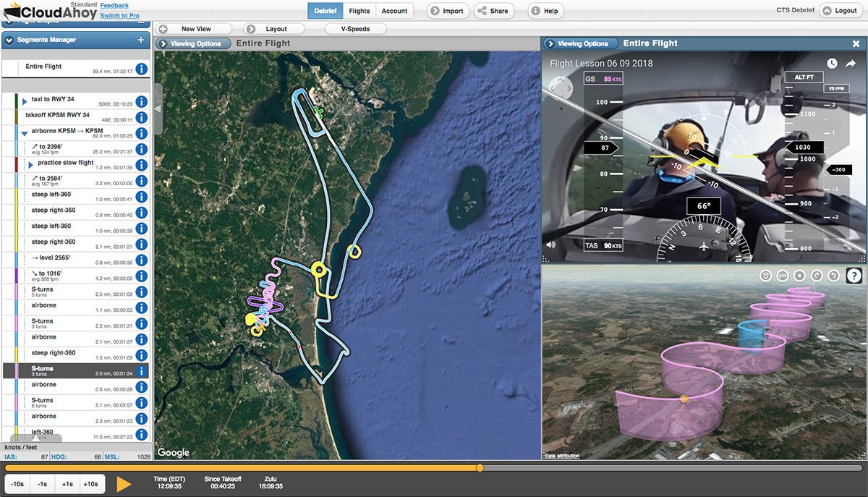This screenshot has height=497, width=868.
Task: Click the tilt-down chevron icon in 3D view
Action: point(765,276)
